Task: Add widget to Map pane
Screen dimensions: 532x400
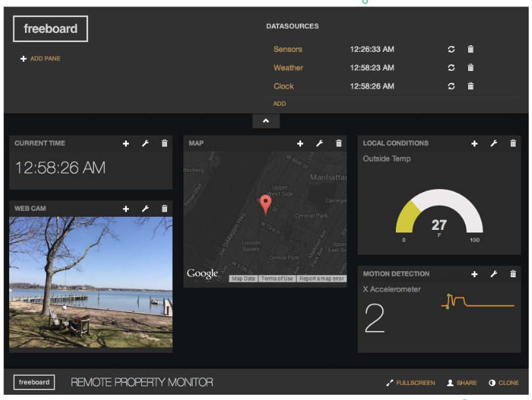Action: tap(300, 143)
